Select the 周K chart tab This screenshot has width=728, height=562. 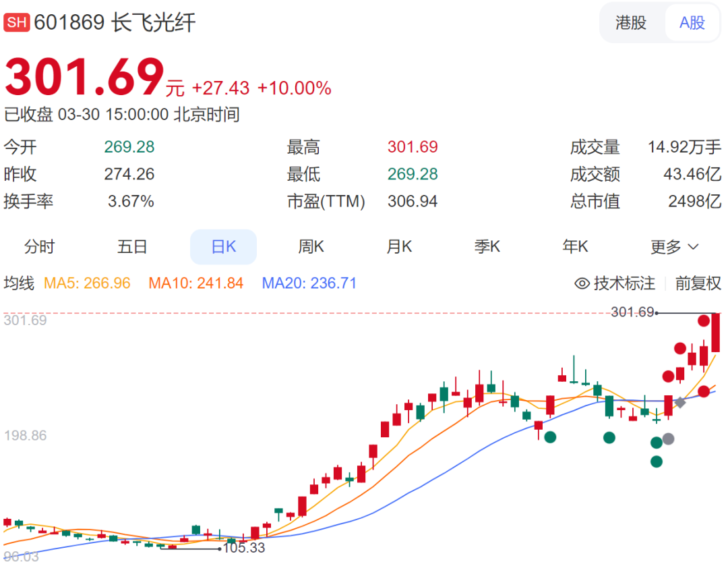pos(311,247)
